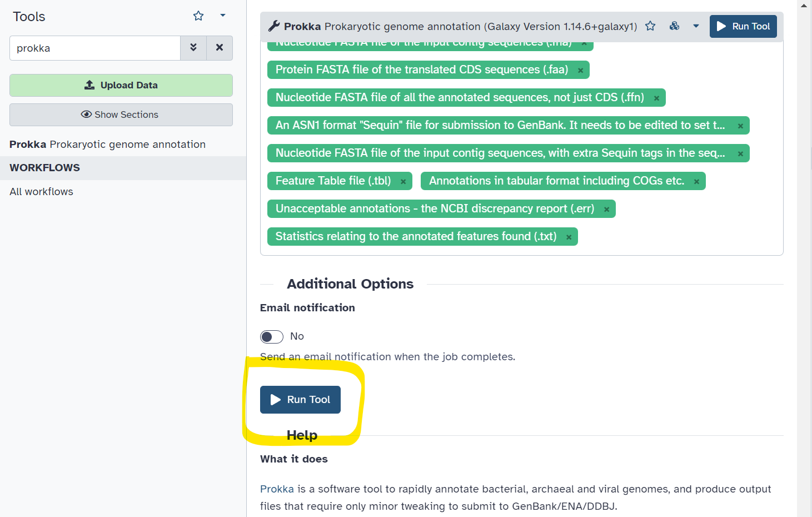This screenshot has height=517, width=812.
Task: Remove Feature Table file (.tbl) tag
Action: pos(403,181)
